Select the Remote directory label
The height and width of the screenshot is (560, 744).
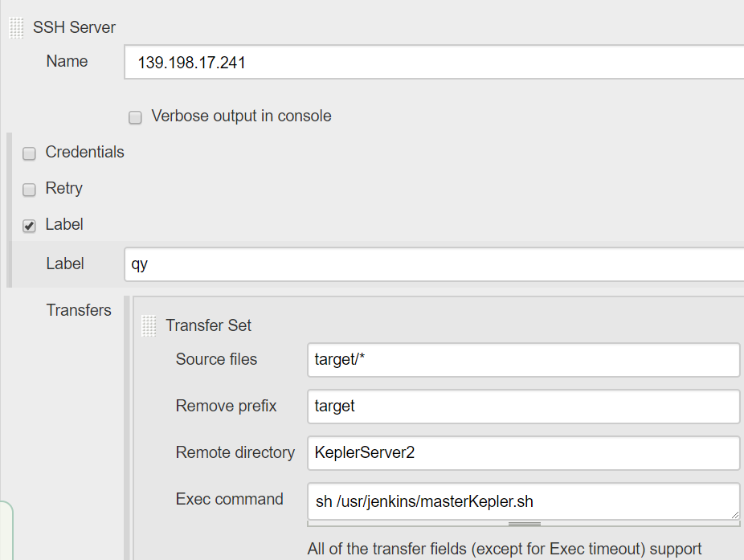point(235,452)
